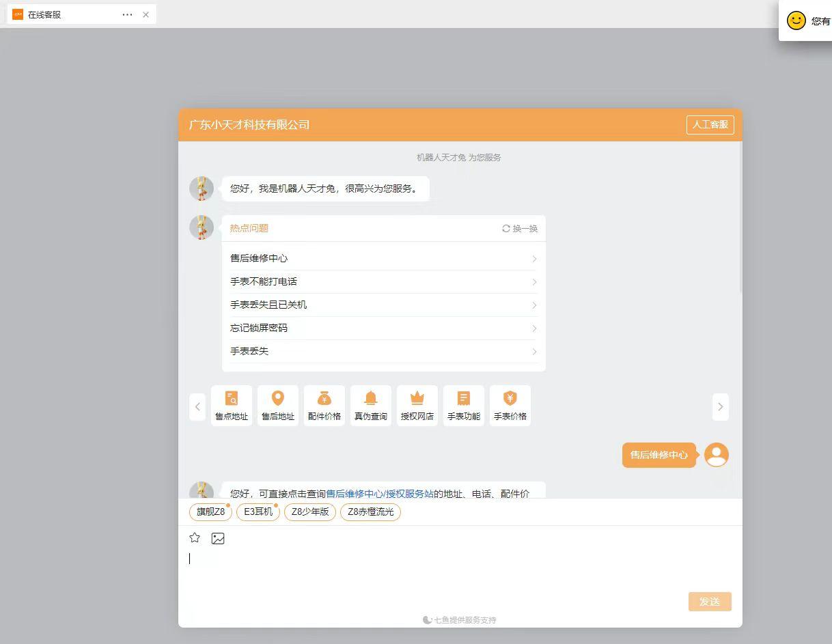Switch to 人工客服 human service
832x644 pixels.
click(710, 125)
